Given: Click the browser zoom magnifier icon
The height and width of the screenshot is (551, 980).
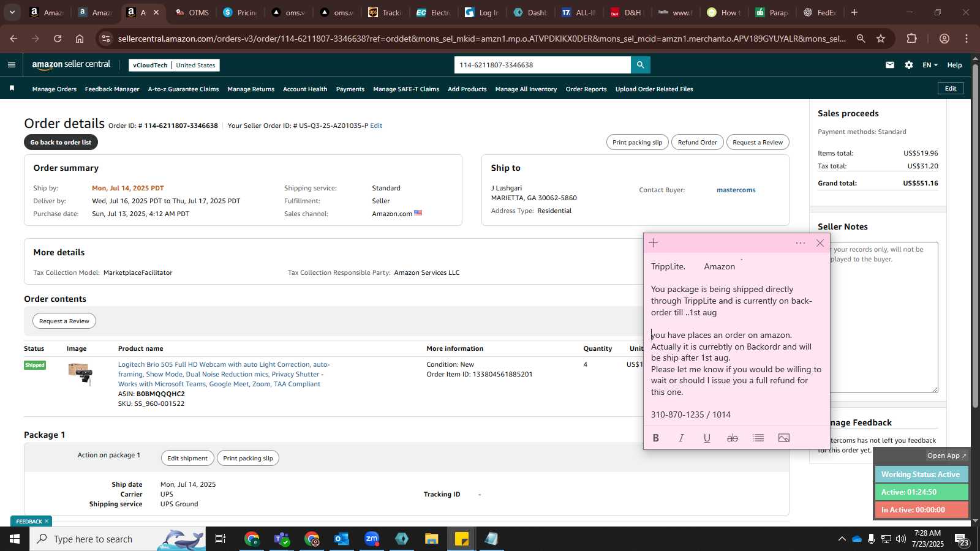Looking at the screenshot, I should click(x=861, y=39).
